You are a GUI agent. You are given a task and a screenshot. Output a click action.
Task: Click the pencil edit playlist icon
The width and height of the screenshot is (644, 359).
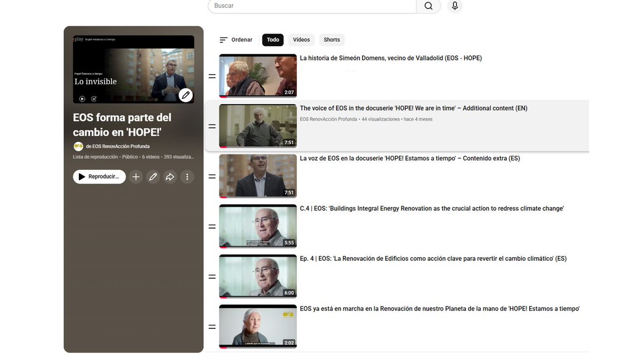[x=153, y=177]
